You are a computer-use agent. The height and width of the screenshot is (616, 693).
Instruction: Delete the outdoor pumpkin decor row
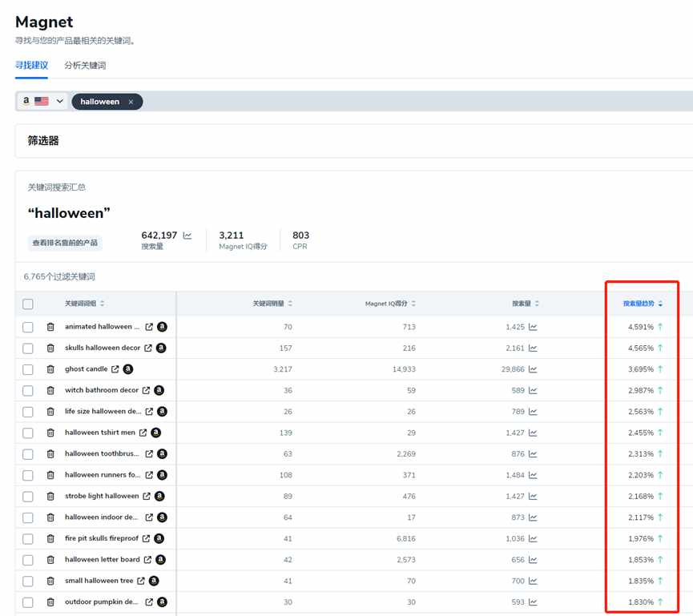(x=50, y=602)
